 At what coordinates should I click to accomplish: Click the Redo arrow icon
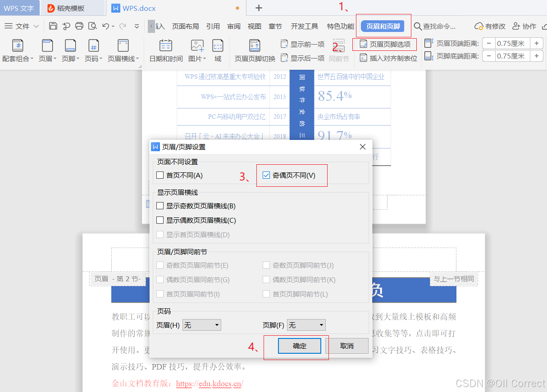123,26
